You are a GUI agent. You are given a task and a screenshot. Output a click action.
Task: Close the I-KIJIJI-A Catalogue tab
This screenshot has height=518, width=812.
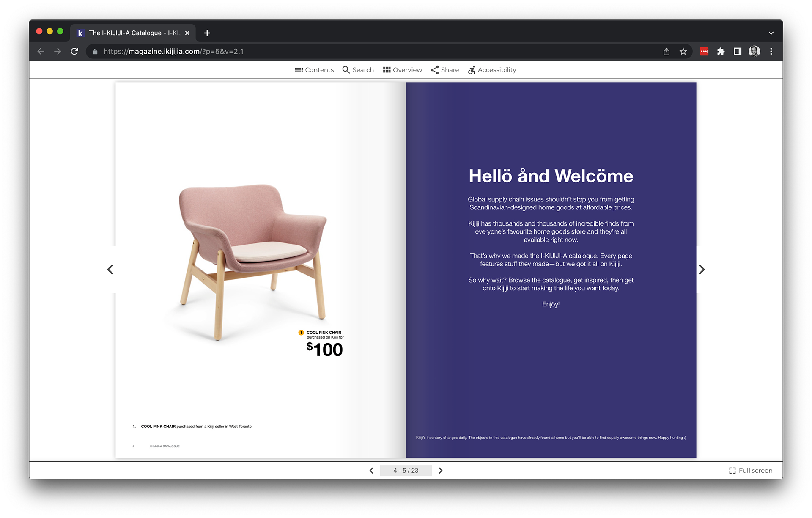pyautogui.click(x=187, y=33)
